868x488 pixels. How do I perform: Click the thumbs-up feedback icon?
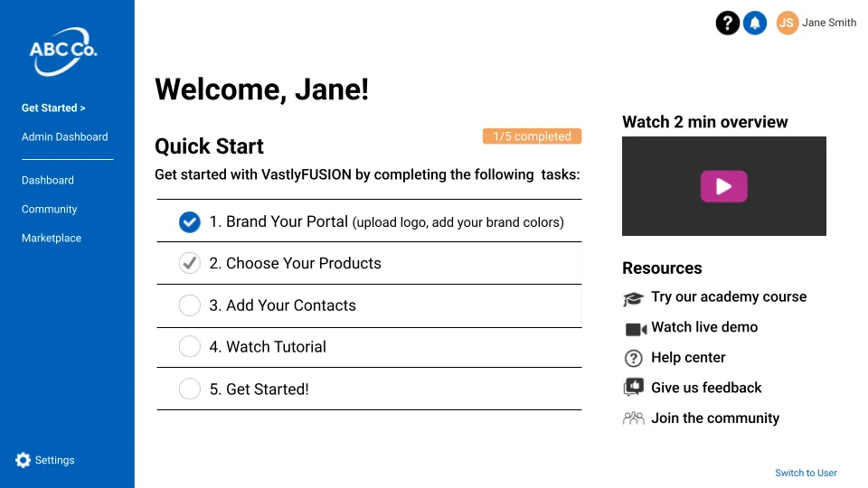pos(633,388)
